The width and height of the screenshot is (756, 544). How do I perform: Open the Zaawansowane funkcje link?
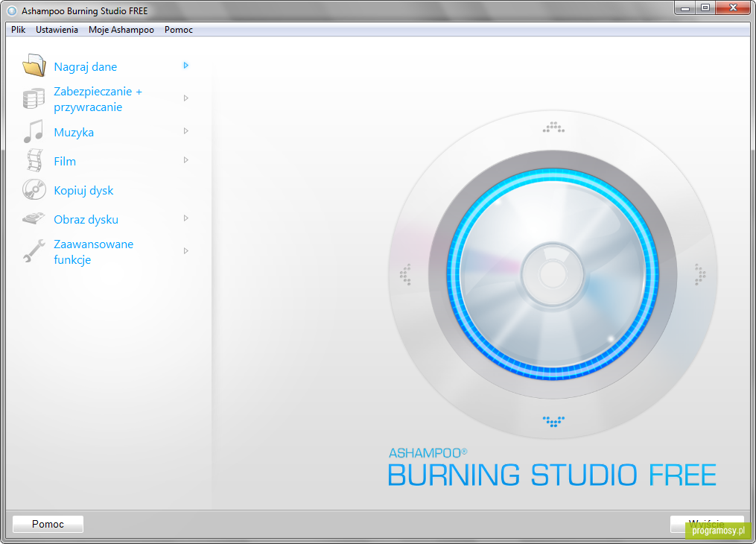point(94,252)
